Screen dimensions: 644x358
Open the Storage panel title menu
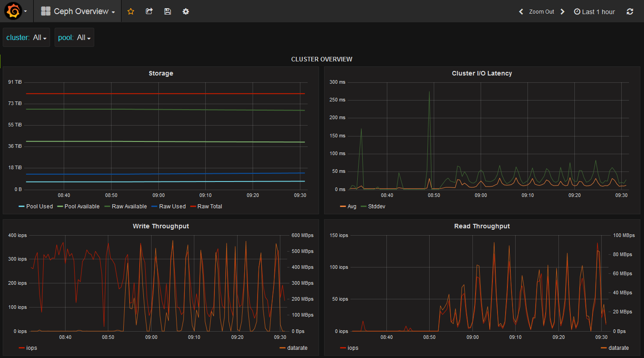(161, 73)
